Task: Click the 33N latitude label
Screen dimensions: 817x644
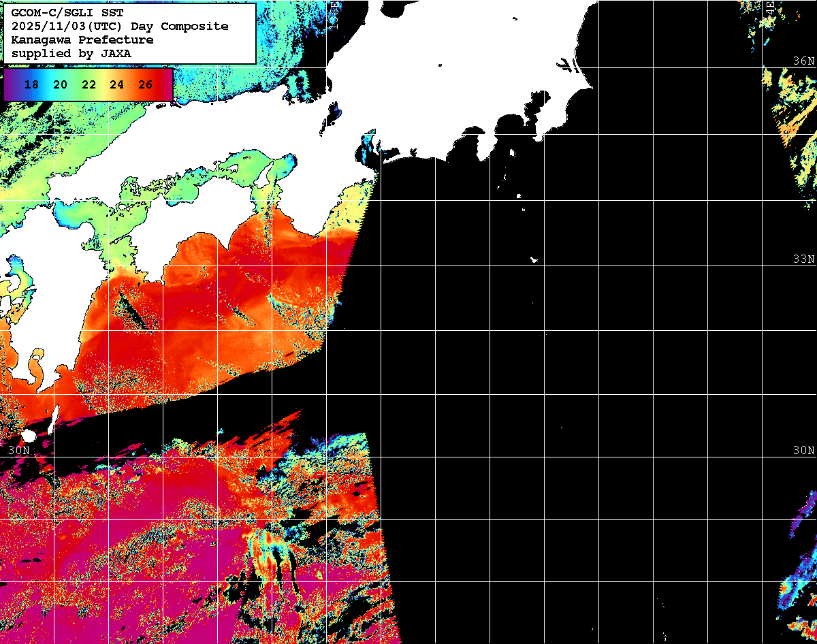Action: tap(803, 259)
